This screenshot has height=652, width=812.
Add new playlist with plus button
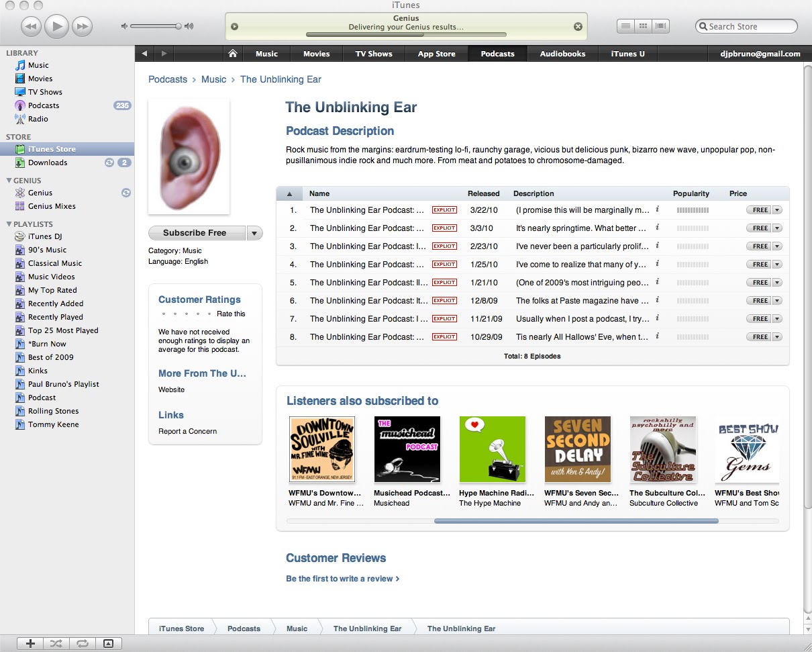click(x=30, y=643)
